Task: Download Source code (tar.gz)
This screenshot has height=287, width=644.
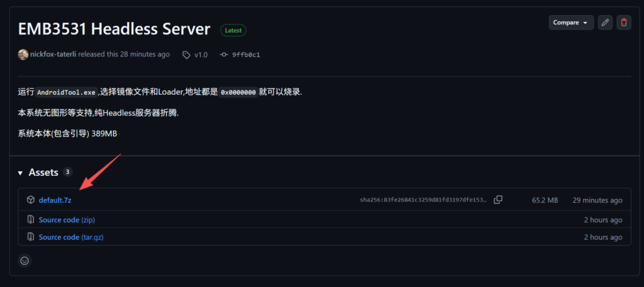Action: click(x=70, y=237)
